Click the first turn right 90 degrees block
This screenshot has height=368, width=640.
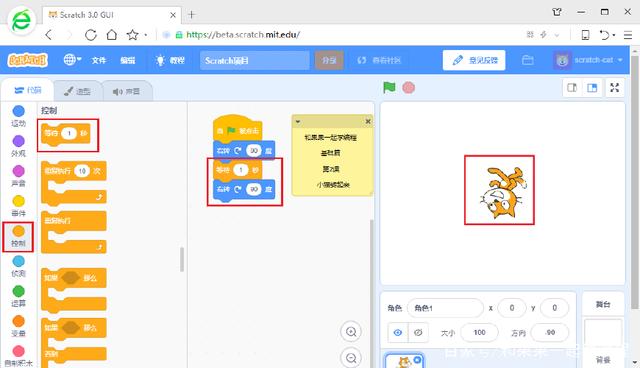244,151
